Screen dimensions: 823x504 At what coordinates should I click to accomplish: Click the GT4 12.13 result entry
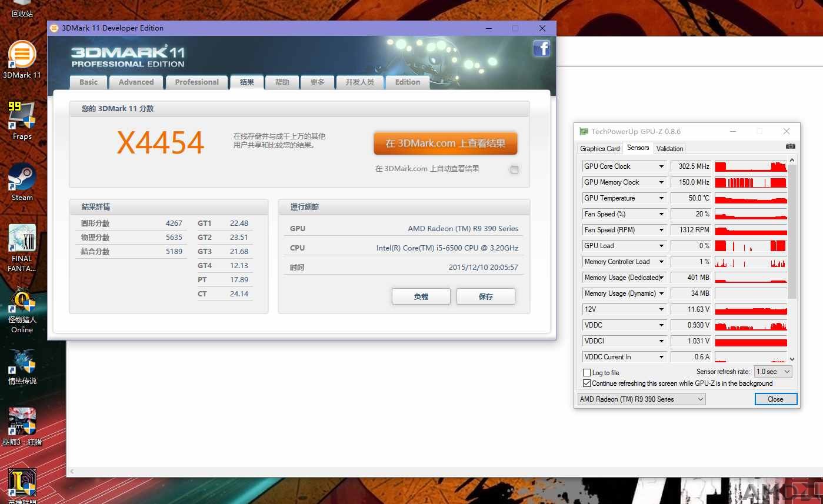224,266
